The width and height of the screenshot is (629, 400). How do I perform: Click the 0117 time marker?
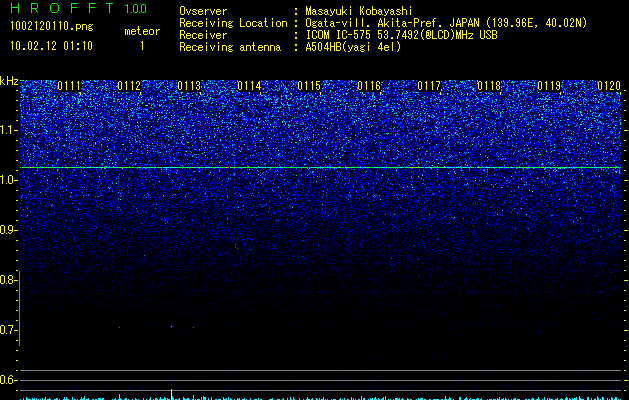click(429, 86)
